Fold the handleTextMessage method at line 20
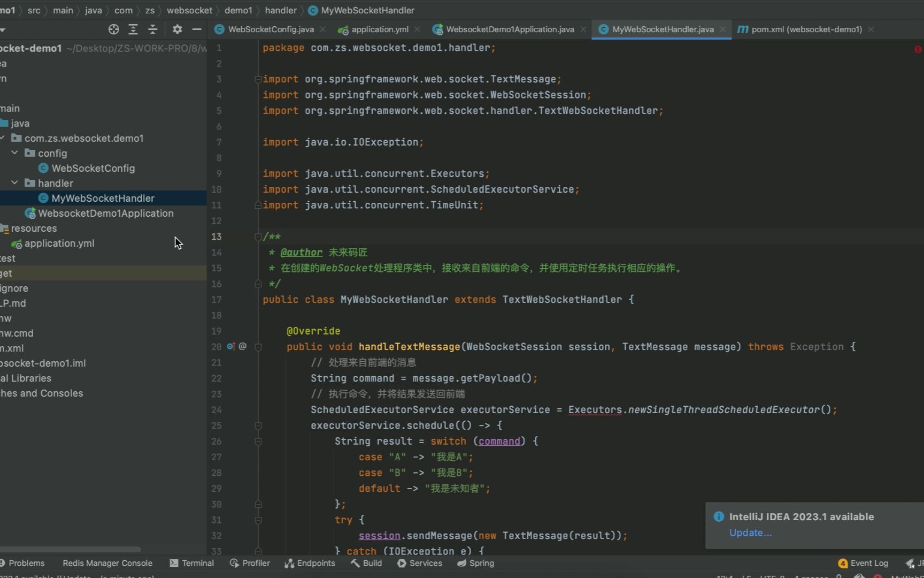Screen dimensions: 924x578 [258, 347]
